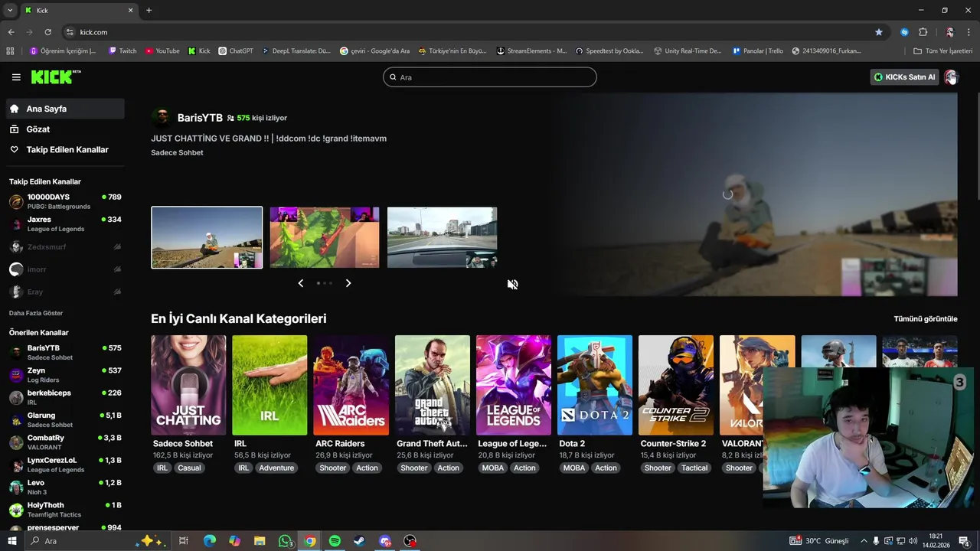Select the green cartoon game stream thumbnail
This screenshot has height=551, width=980.
(x=325, y=237)
